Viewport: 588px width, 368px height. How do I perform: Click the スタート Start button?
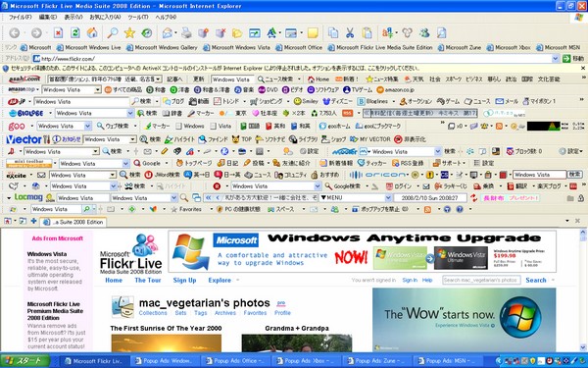click(x=25, y=361)
